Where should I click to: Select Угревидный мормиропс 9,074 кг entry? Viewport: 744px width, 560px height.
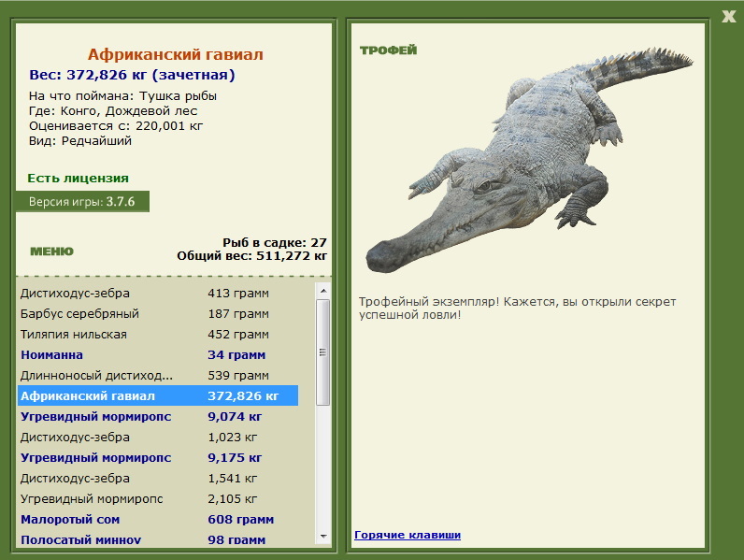coord(158,417)
